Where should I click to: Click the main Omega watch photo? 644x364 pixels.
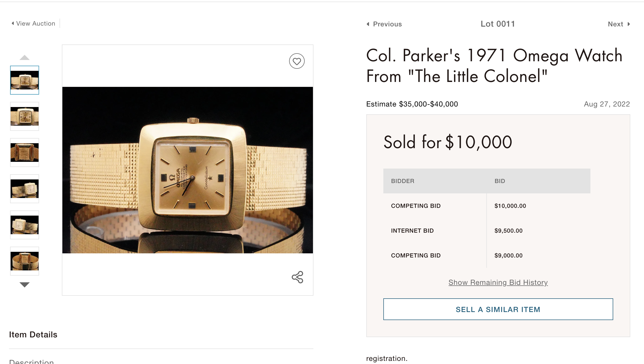tap(188, 170)
